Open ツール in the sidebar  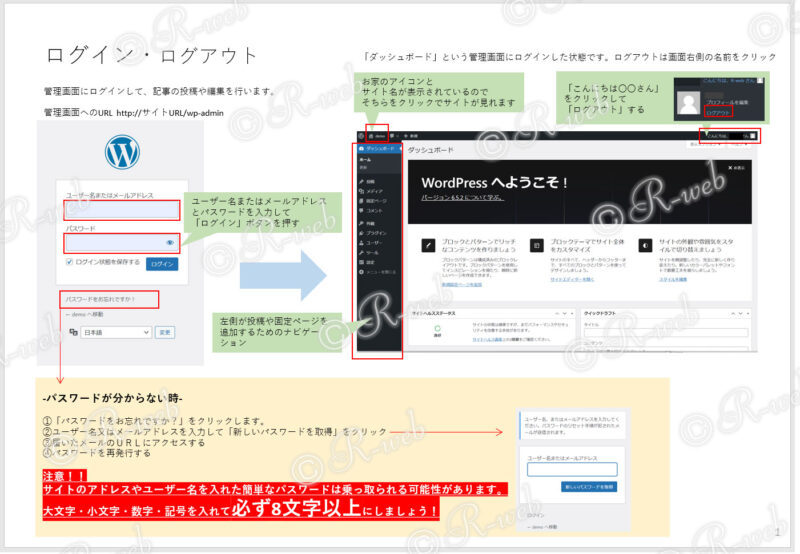[x=369, y=253]
